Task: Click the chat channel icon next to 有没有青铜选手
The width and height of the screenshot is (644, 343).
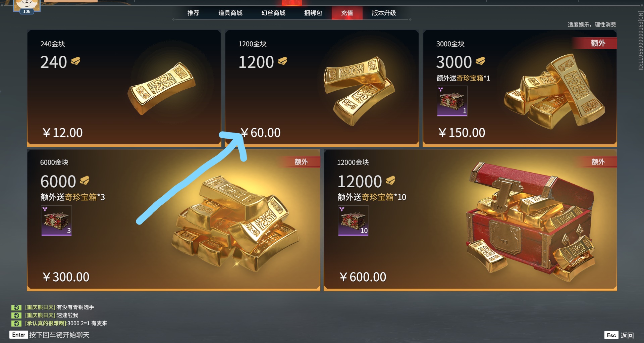Action: tap(16, 307)
